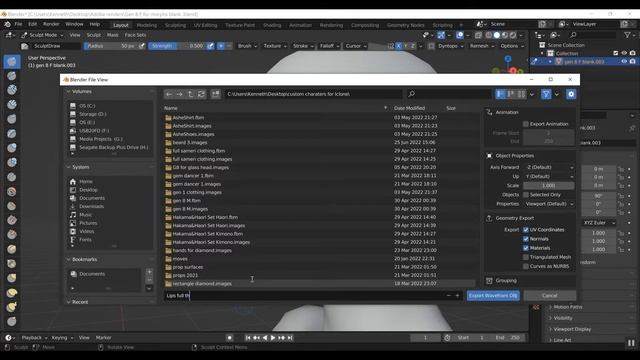
Task: Play animation in reverse
Action: tap(265, 338)
